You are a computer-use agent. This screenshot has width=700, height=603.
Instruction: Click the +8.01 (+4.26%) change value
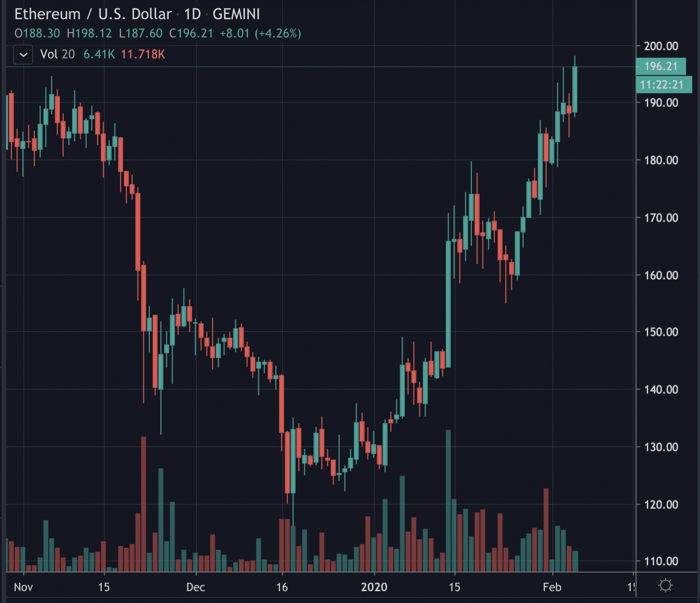pos(261,34)
